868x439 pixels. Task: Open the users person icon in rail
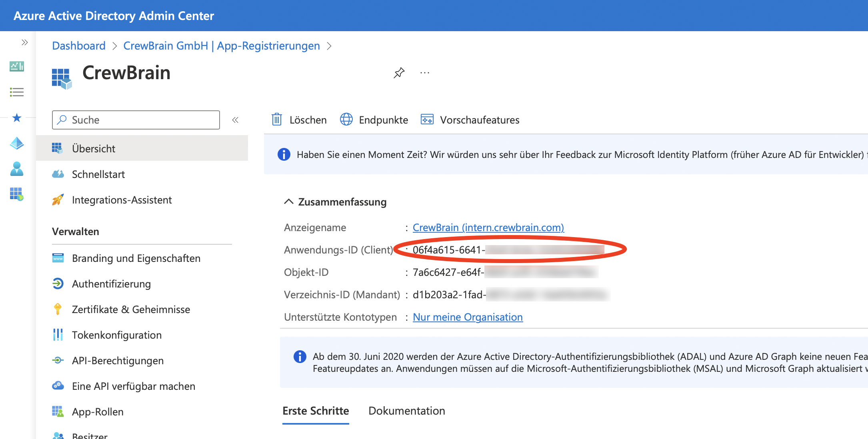(x=17, y=169)
